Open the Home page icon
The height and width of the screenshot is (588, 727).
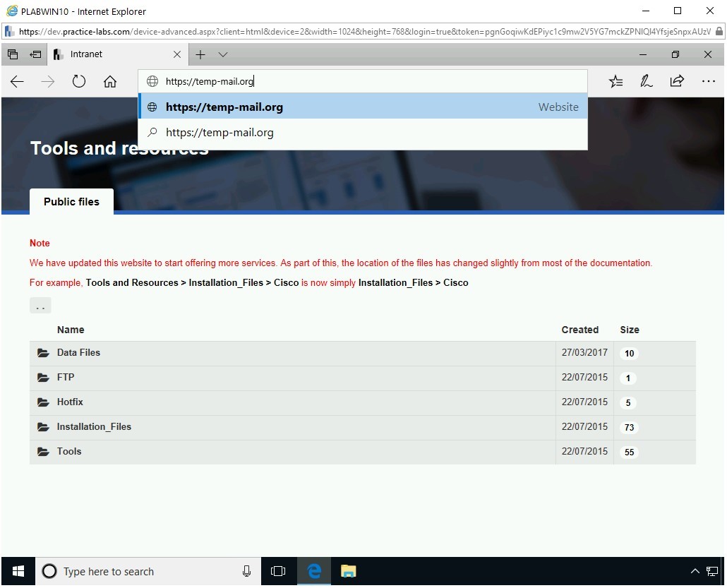pos(109,81)
